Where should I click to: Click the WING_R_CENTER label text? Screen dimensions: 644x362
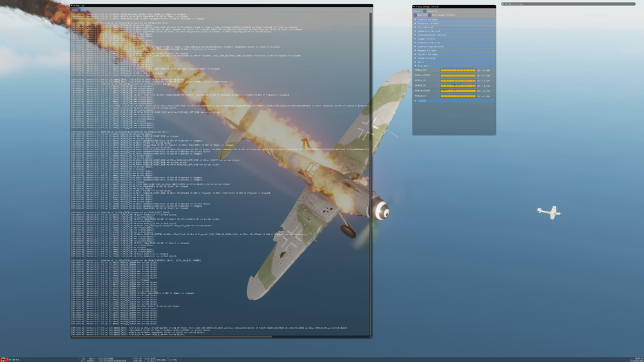422,91
